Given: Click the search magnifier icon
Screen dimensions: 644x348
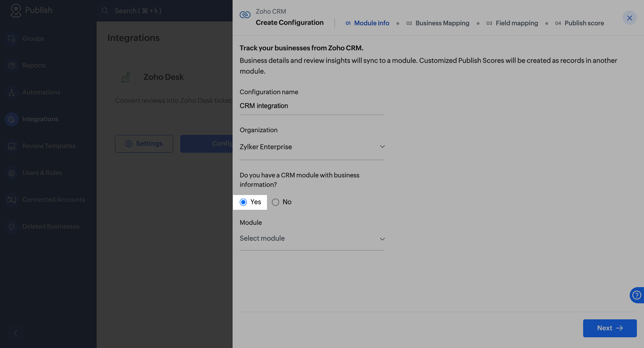Looking at the screenshot, I should click(x=105, y=10).
